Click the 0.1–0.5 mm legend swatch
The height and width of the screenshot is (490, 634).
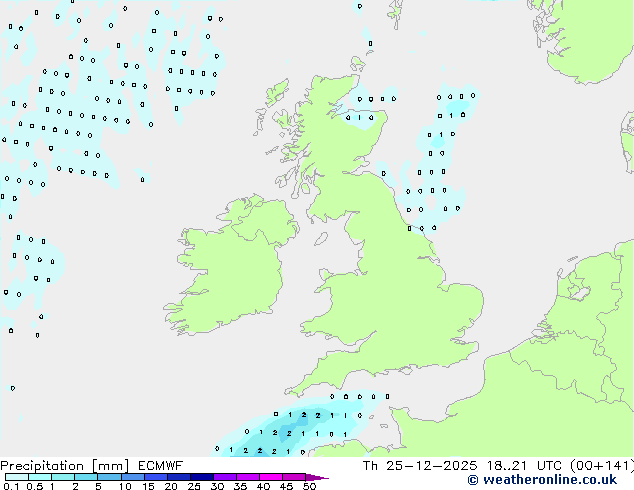[x=17, y=477]
